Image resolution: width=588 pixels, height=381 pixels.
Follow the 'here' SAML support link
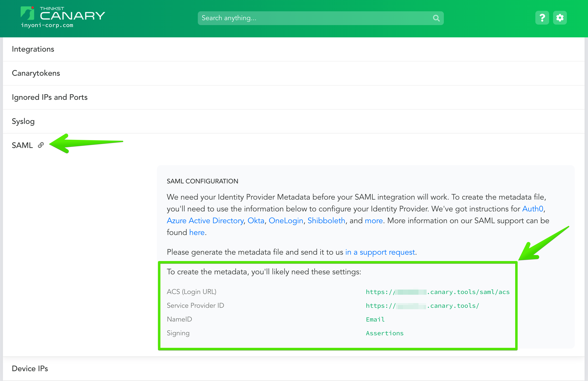(197, 233)
